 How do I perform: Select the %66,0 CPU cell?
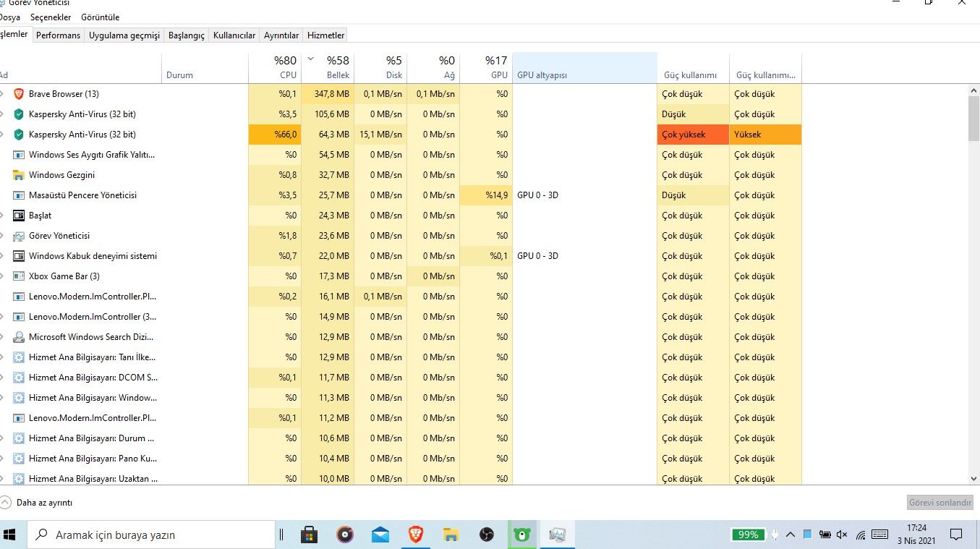pos(275,135)
